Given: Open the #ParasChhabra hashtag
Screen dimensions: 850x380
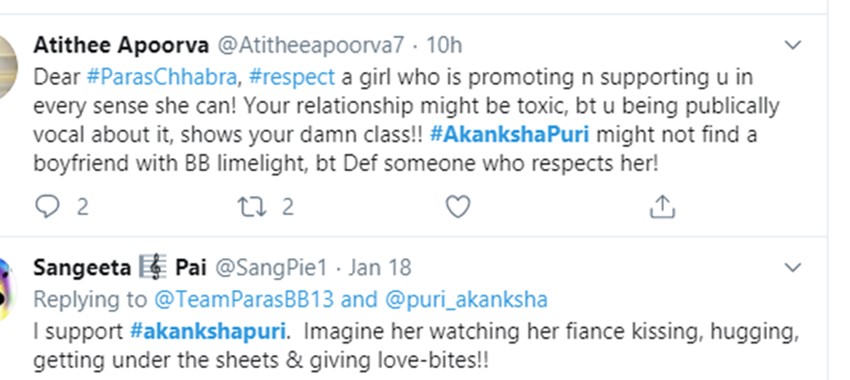Looking at the screenshot, I should (162, 77).
